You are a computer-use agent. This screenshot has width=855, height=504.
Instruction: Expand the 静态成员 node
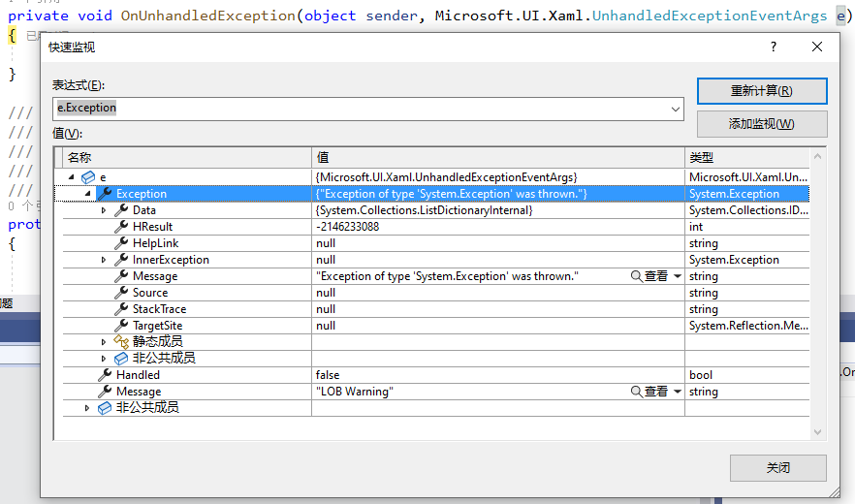[104, 342]
